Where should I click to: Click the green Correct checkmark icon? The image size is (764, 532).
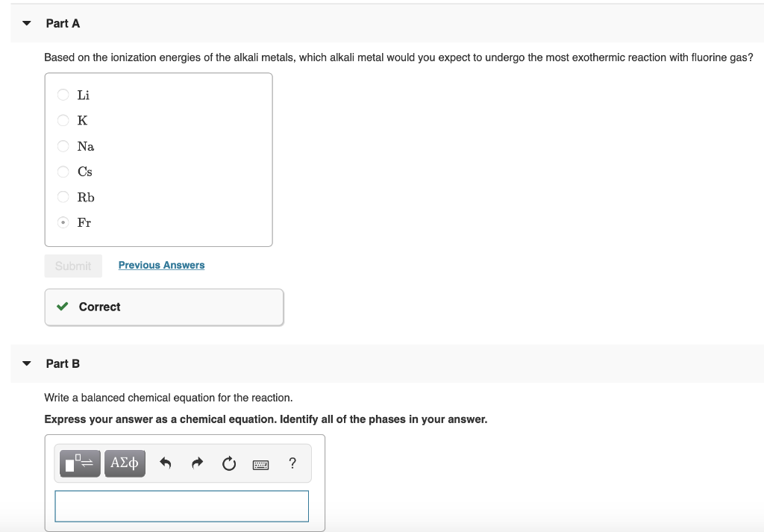point(62,306)
